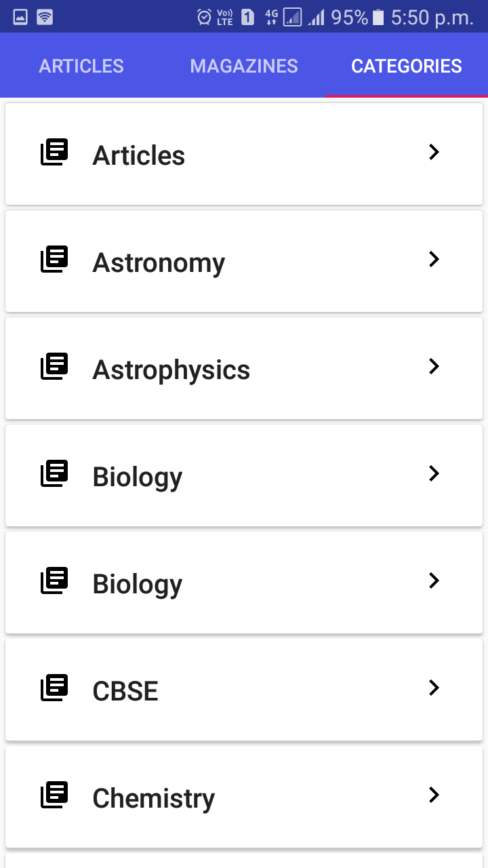Expand Chemistry with its right arrow
Viewport: 488px width, 868px height.
pyautogui.click(x=434, y=795)
